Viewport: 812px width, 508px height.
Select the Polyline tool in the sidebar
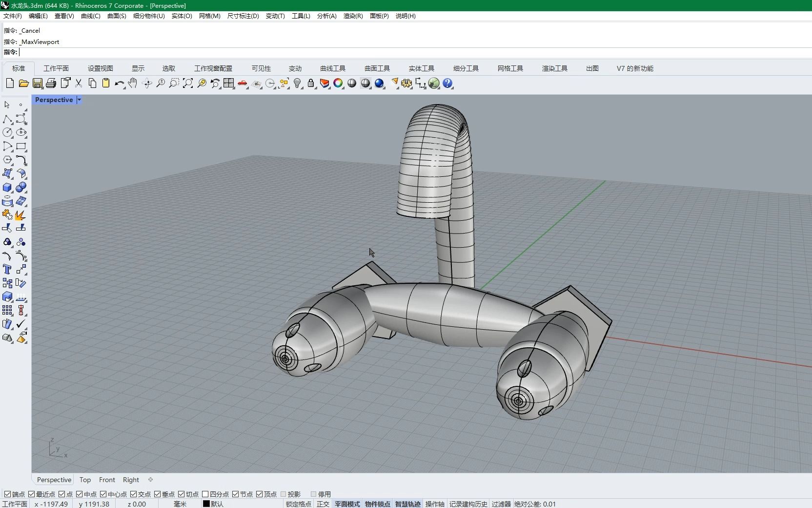pyautogui.click(x=7, y=119)
